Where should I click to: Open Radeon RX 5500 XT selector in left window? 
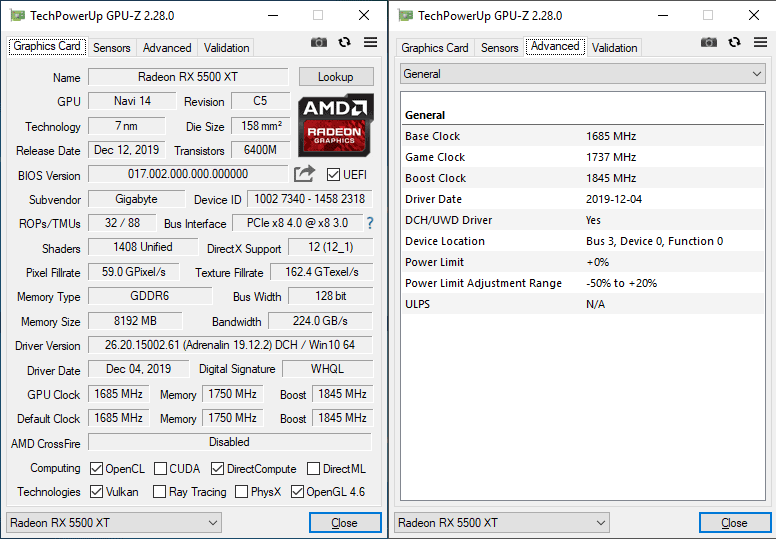(x=113, y=523)
